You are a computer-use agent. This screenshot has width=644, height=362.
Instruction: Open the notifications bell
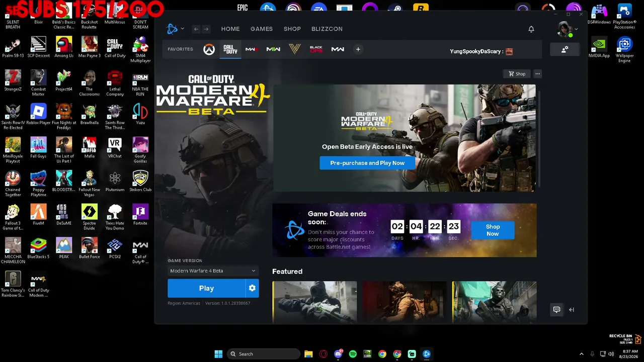531,29
